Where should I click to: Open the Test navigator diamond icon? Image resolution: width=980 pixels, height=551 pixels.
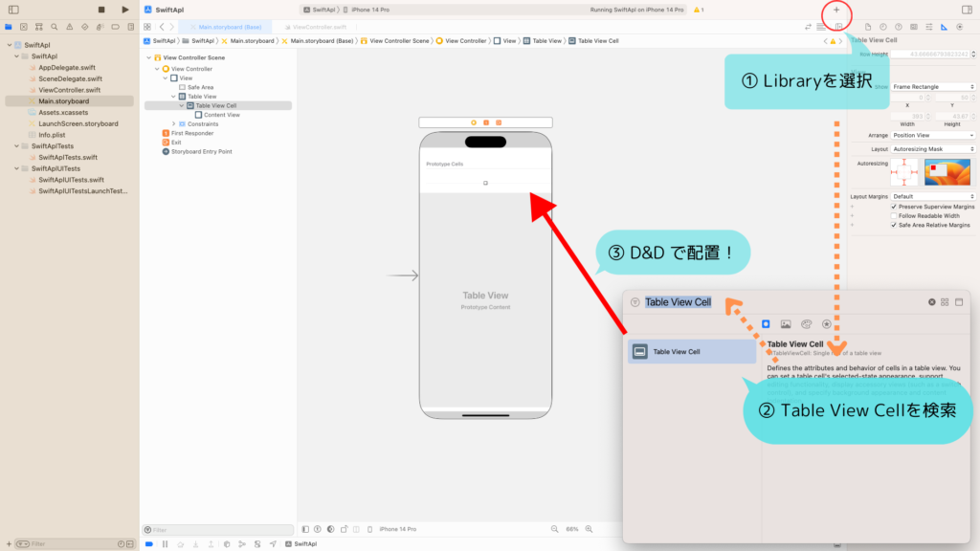(85, 27)
